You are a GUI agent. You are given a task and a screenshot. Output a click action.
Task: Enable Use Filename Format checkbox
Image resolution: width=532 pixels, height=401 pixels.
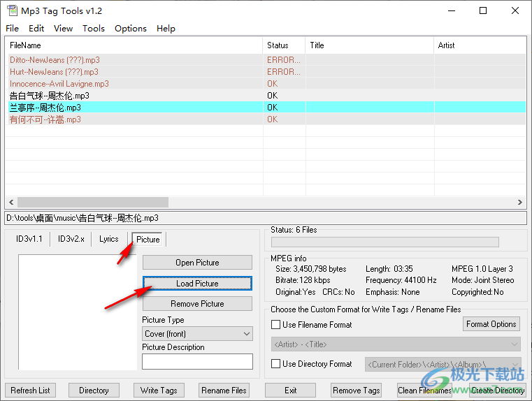(x=276, y=325)
